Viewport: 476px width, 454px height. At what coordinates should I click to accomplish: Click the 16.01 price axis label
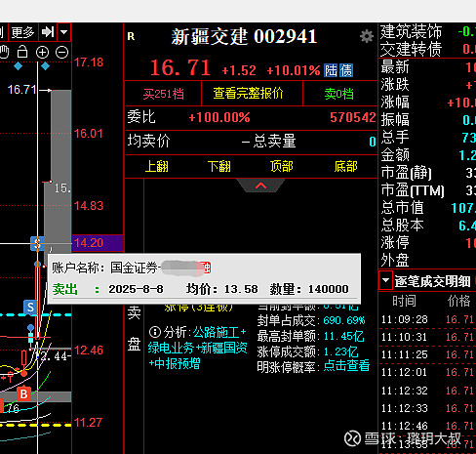point(89,133)
